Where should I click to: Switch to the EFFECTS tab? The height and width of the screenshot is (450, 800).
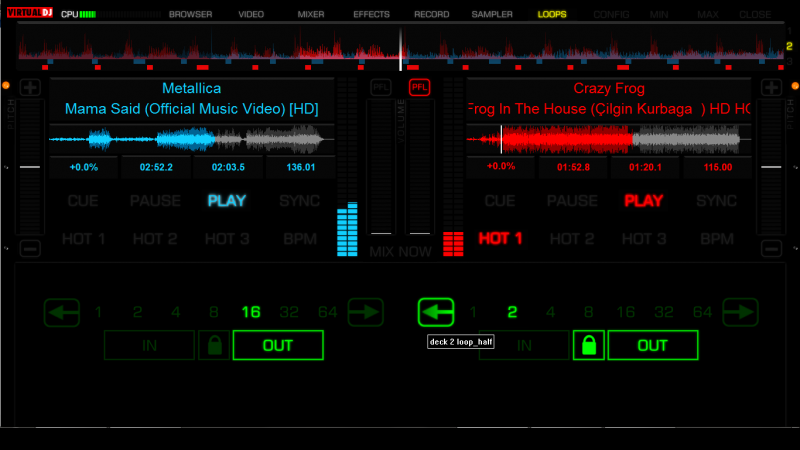coord(371,14)
